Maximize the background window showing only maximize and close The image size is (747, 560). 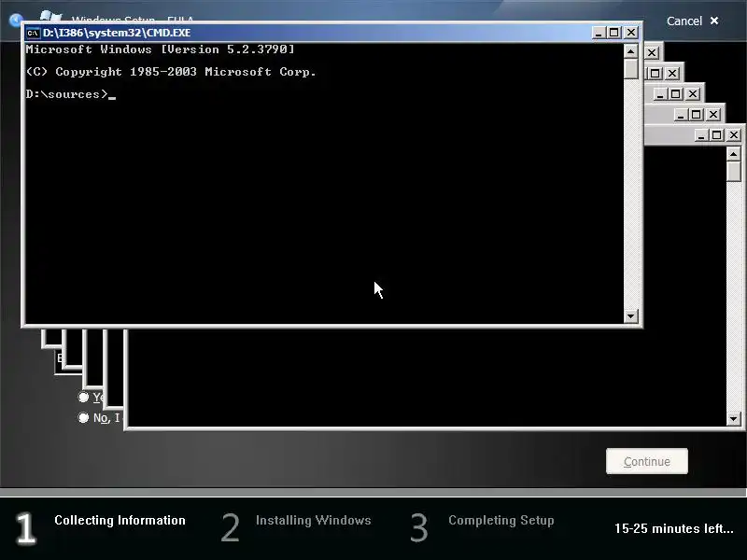pos(655,74)
